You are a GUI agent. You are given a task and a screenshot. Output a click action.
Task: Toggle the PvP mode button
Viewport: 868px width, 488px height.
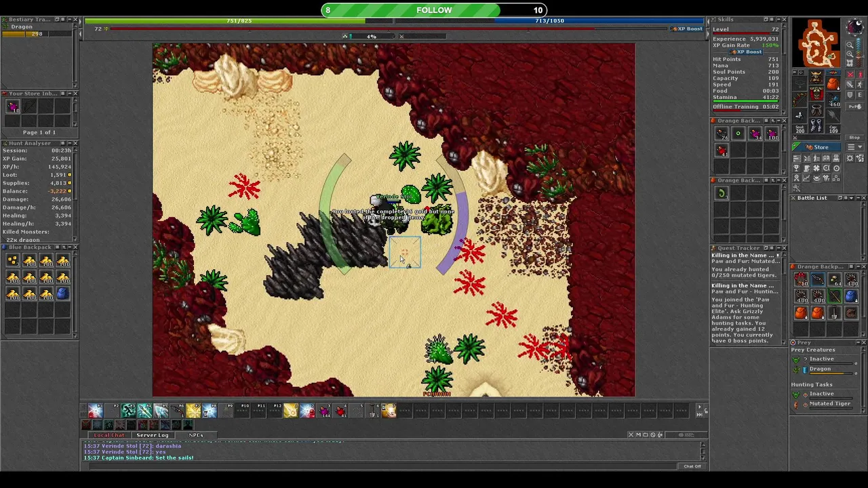(x=854, y=107)
